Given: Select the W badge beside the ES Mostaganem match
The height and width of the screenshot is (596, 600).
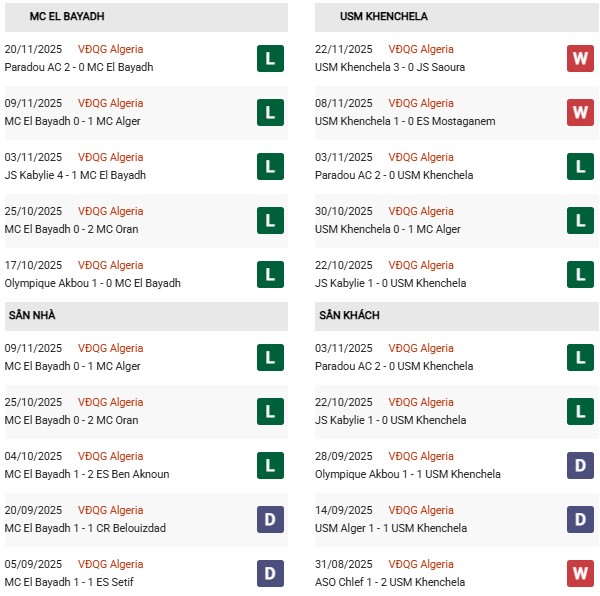Looking at the screenshot, I should coord(580,113).
